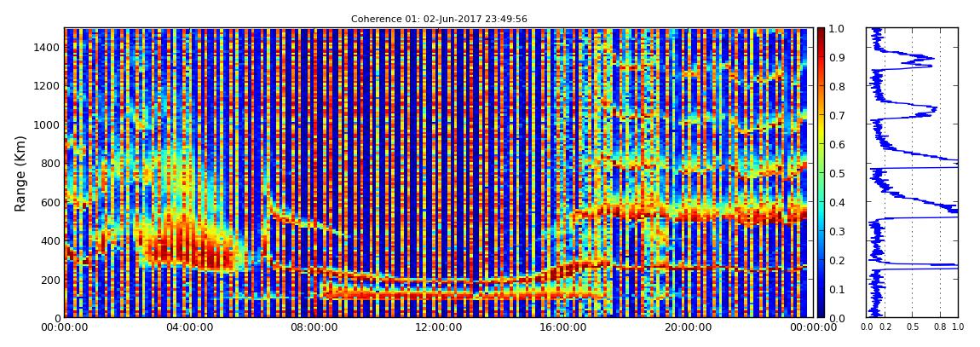The image size is (980, 347).
Task: Click the 200 range tick label
Action: coord(50,280)
